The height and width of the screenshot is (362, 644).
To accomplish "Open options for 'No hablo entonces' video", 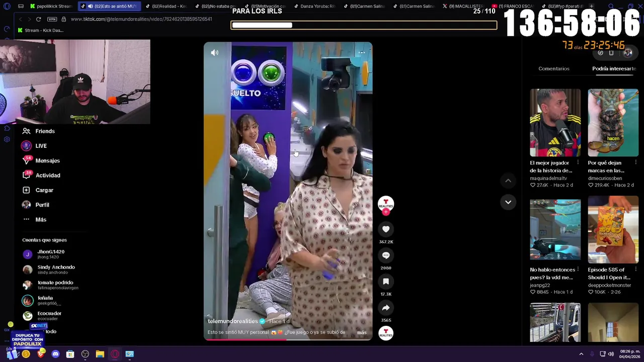I will (x=578, y=269).
